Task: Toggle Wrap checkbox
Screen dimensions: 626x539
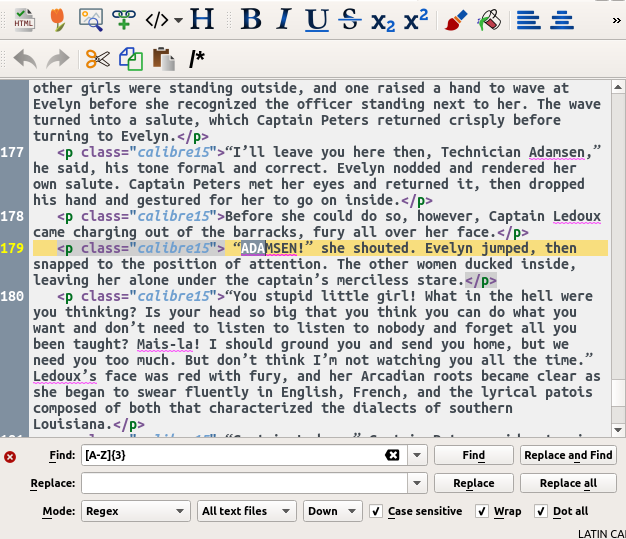Action: (x=482, y=511)
